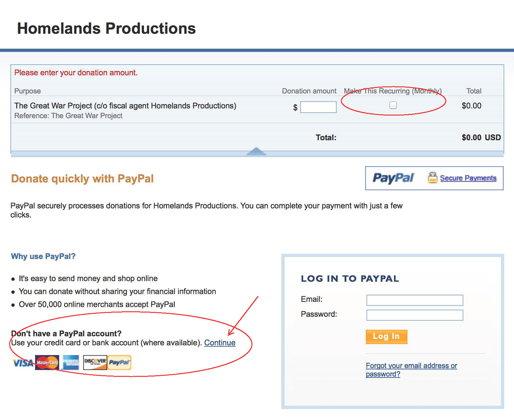
Task: Click the Discover card logo
Action: (95, 363)
